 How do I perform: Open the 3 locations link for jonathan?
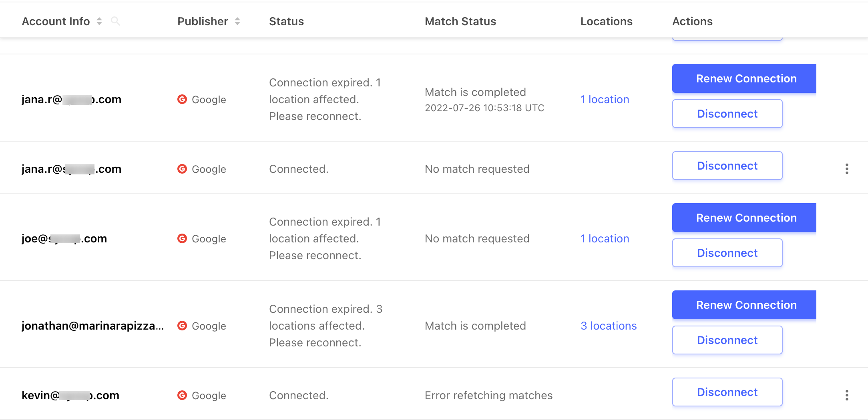click(609, 326)
